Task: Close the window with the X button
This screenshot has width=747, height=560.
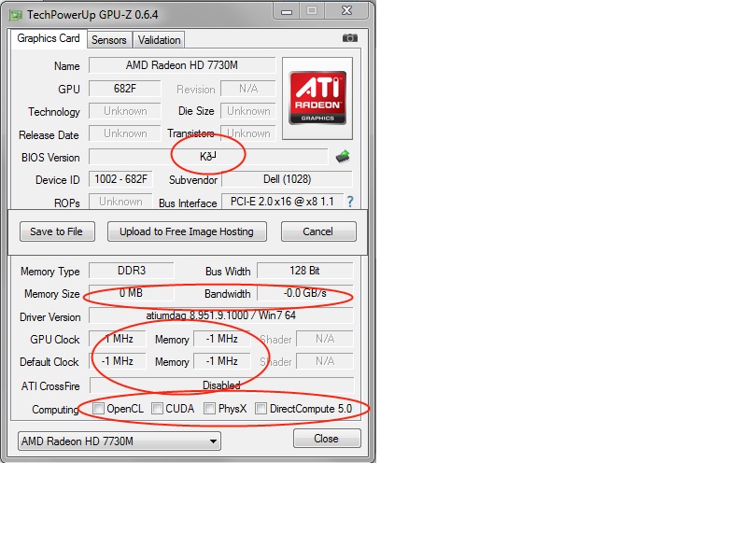Action: point(347,10)
